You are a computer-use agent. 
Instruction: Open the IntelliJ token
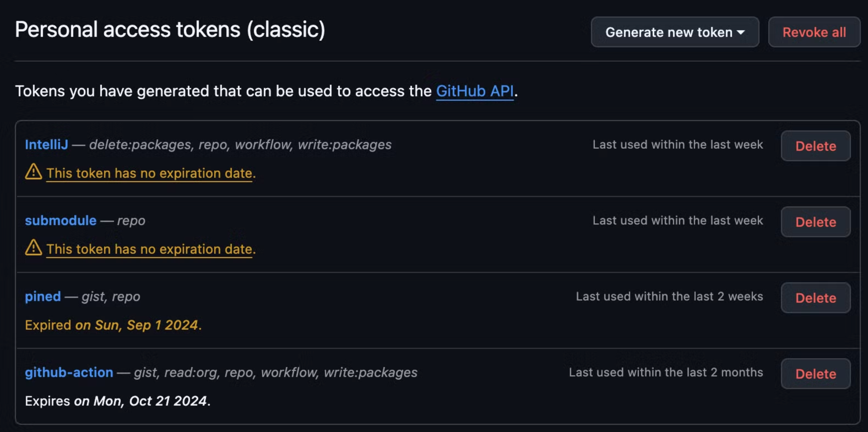(x=47, y=144)
